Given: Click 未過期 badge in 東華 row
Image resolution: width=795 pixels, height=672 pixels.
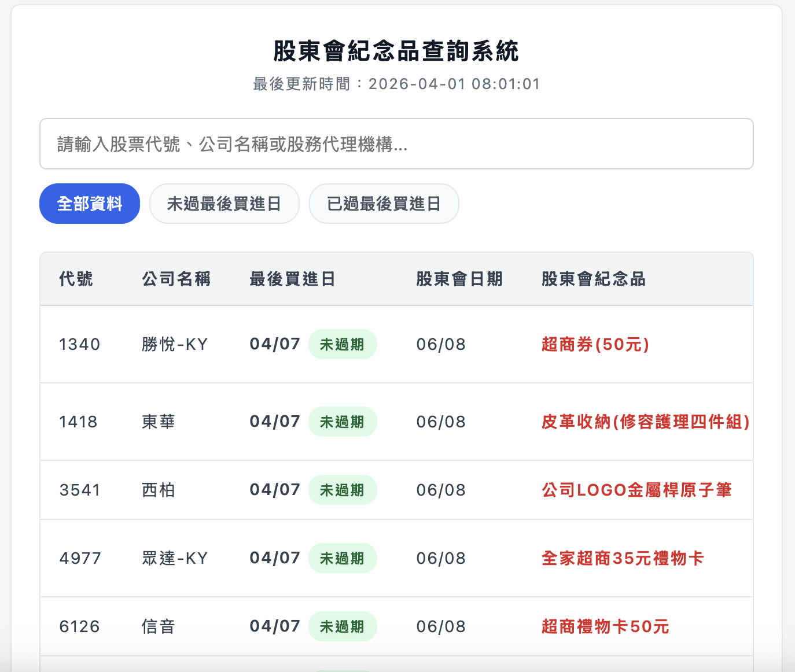Looking at the screenshot, I should (x=343, y=422).
